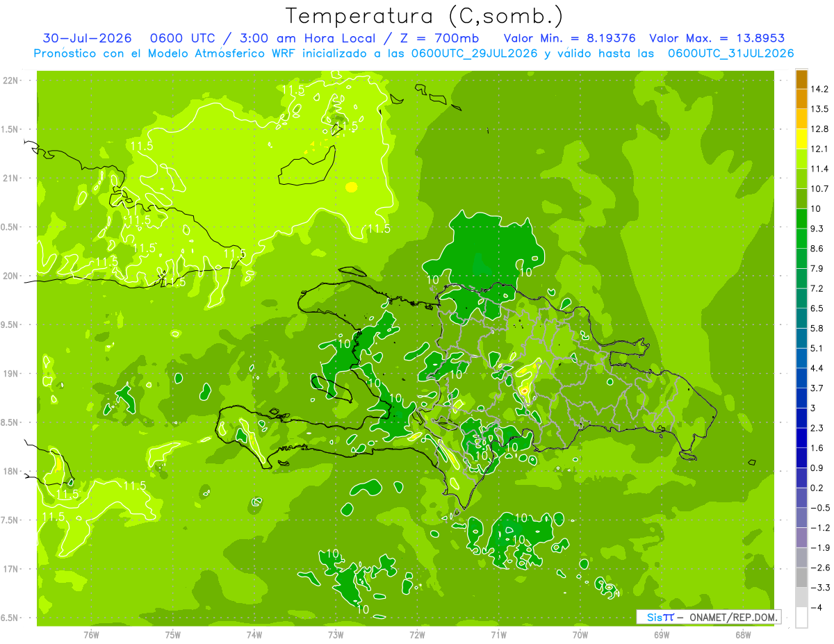Click the '12.8' colorbar value
The height and width of the screenshot is (644, 834).
[x=819, y=129]
